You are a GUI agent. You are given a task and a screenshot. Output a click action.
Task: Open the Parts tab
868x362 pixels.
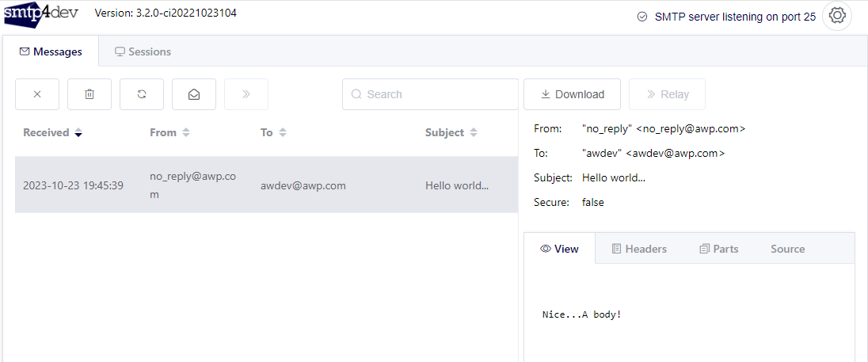pos(718,249)
